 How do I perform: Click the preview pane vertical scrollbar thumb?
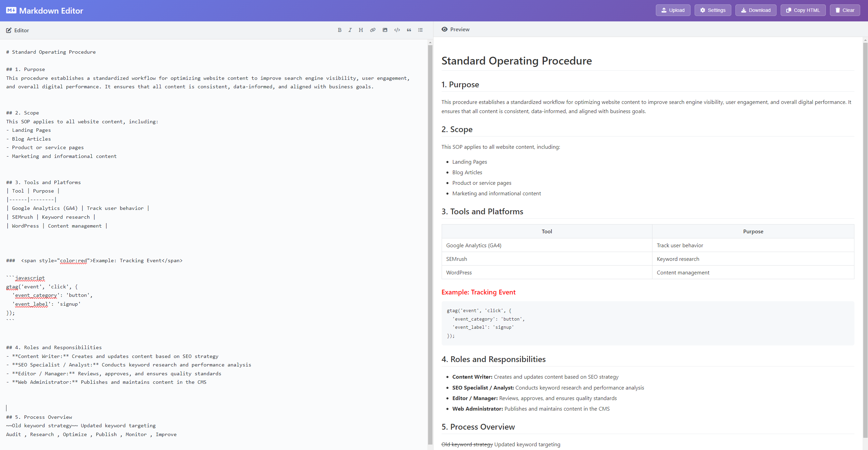(865, 240)
